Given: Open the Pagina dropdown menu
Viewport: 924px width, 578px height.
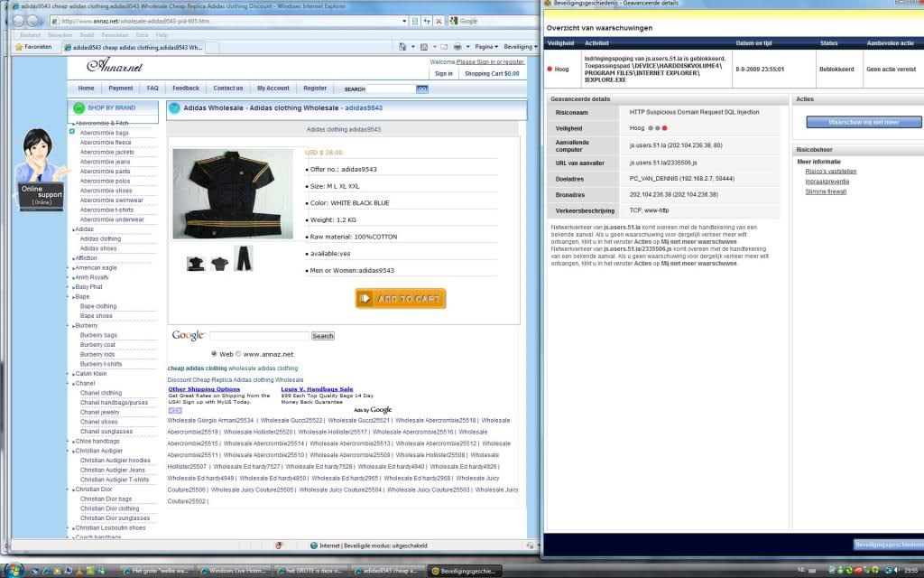Looking at the screenshot, I should (x=485, y=46).
